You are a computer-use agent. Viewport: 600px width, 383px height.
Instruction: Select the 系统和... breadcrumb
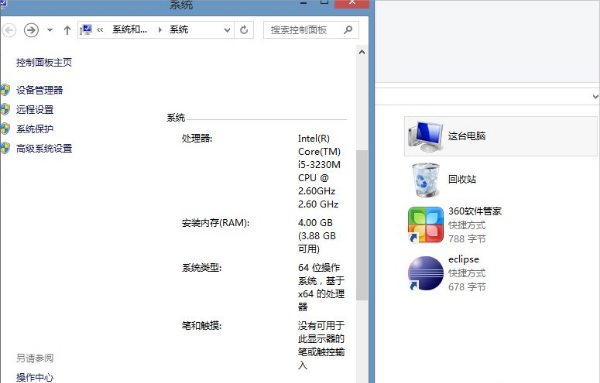click(x=129, y=29)
